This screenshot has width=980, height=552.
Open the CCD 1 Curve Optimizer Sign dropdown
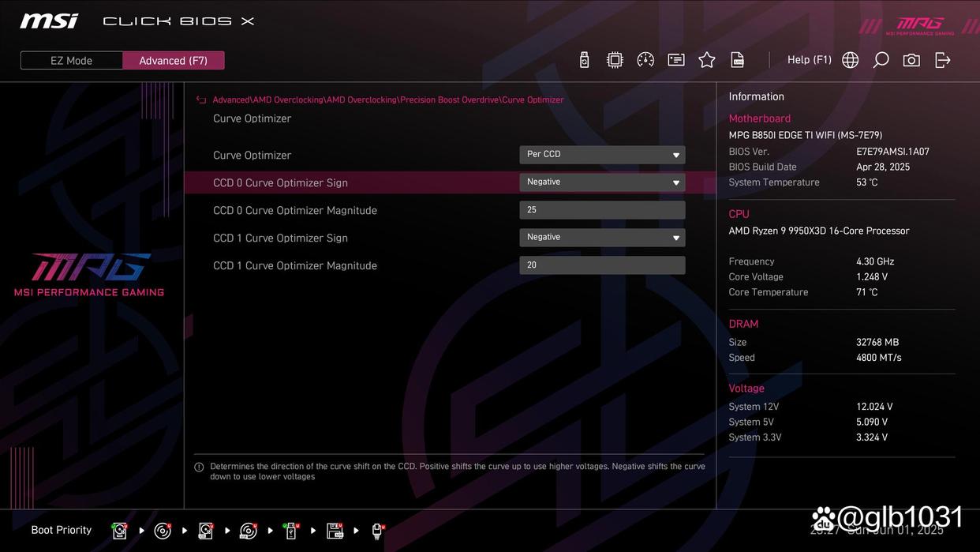(602, 238)
